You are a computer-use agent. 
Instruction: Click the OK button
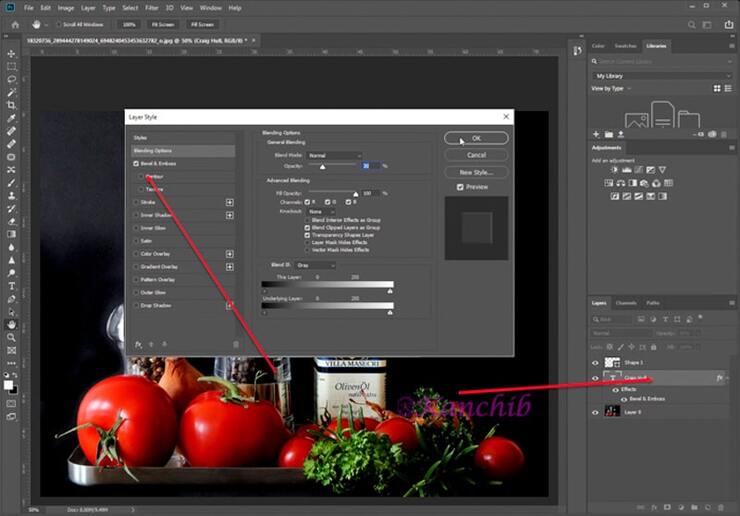click(476, 138)
